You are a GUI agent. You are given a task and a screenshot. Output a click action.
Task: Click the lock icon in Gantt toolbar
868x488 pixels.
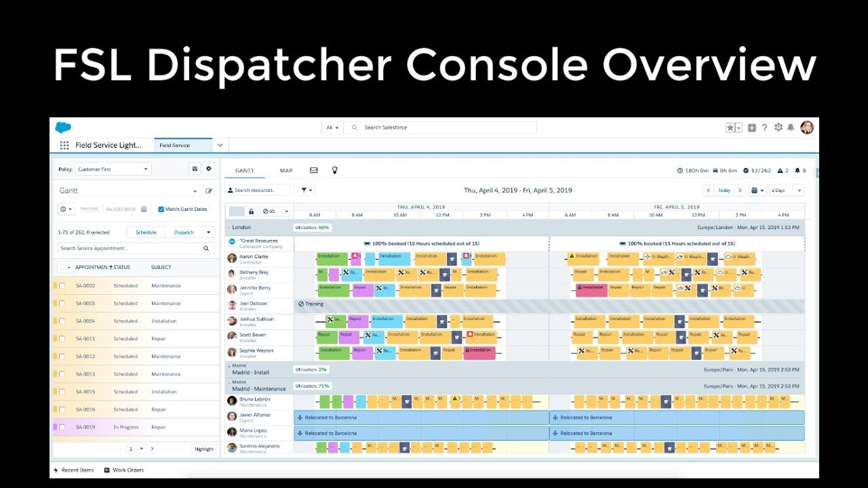251,211
